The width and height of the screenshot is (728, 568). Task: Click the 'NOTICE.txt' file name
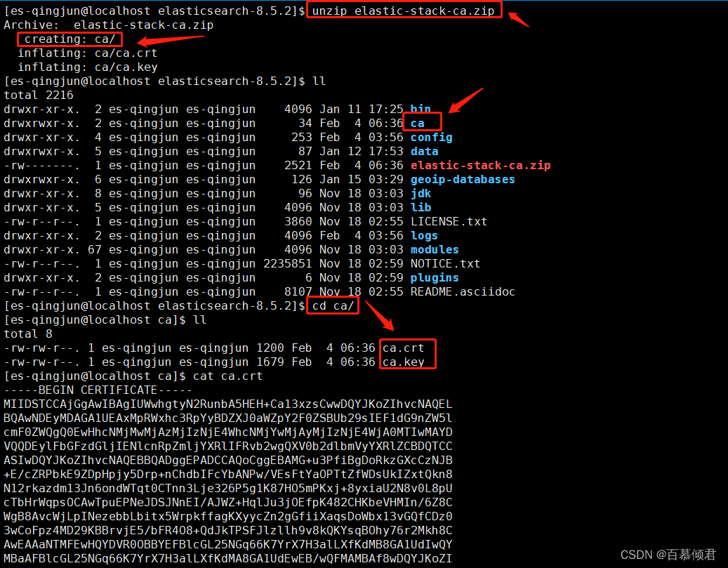pos(445,264)
